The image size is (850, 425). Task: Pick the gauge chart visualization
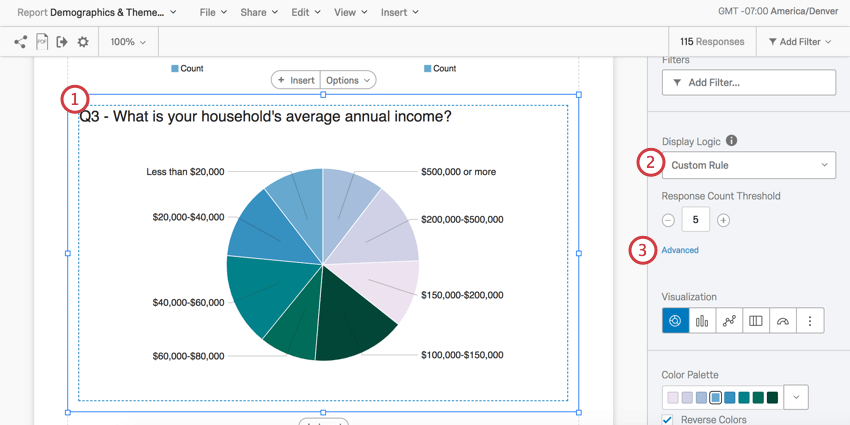pos(783,321)
